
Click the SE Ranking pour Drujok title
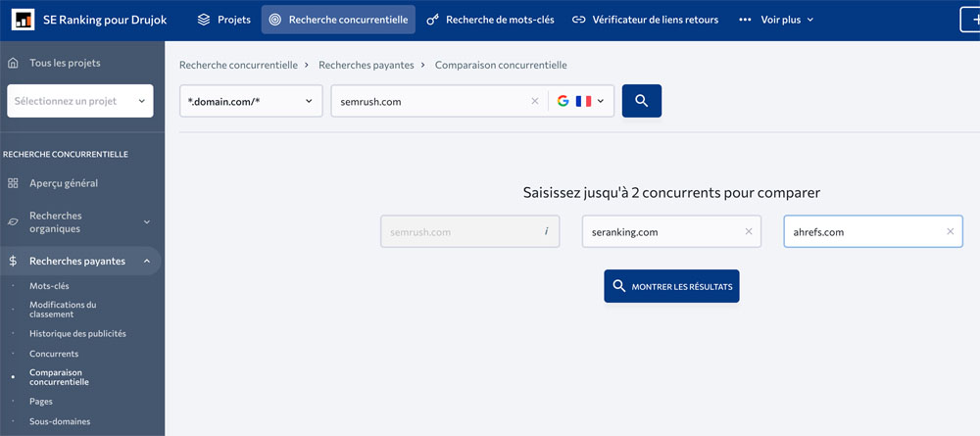(x=105, y=20)
